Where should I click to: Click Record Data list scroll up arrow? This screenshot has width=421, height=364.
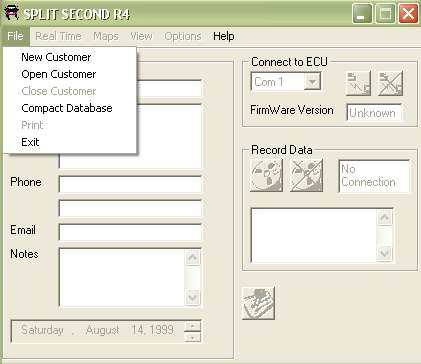point(385,218)
